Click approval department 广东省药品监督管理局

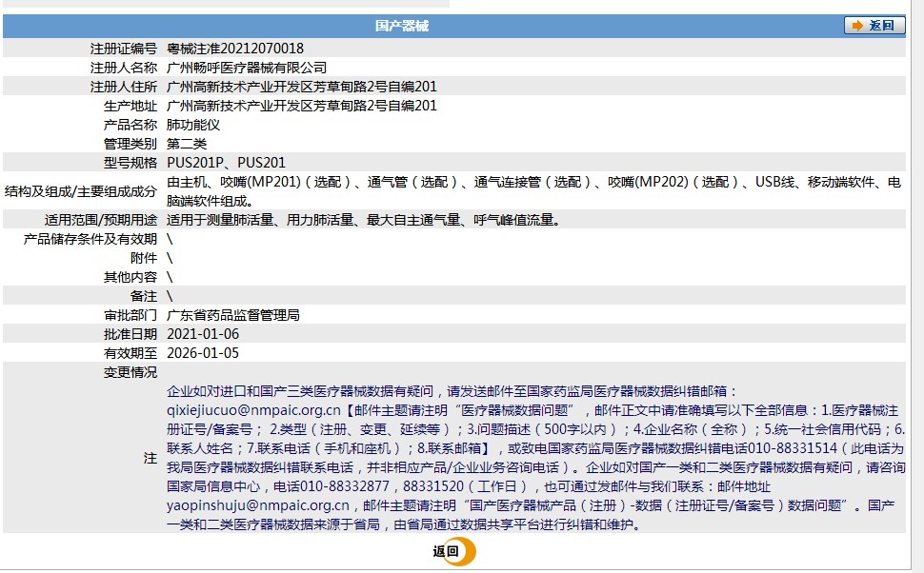pyautogui.click(x=233, y=315)
